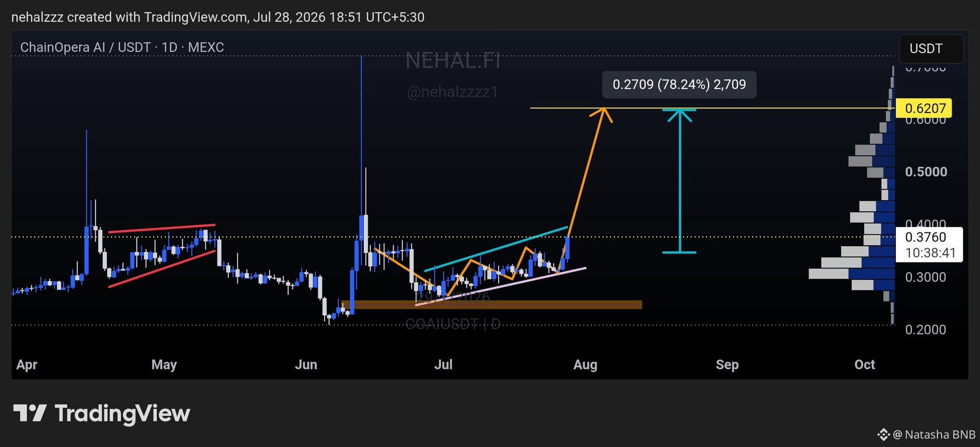
Task: Click the 0.2000 price axis label
Action: (x=925, y=330)
